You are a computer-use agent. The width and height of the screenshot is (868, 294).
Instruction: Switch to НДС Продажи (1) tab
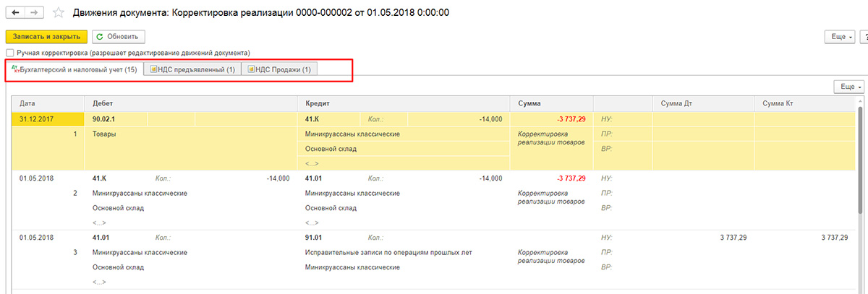(x=278, y=69)
